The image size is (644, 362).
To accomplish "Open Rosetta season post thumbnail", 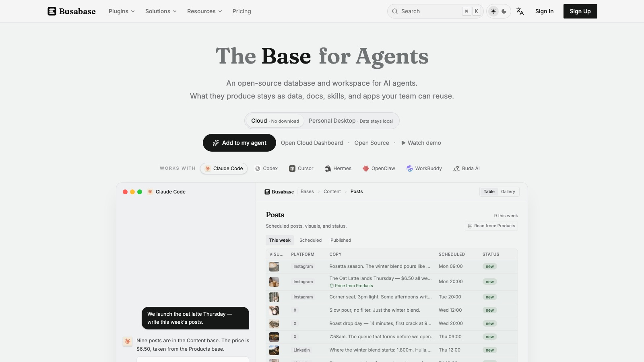I will (274, 266).
